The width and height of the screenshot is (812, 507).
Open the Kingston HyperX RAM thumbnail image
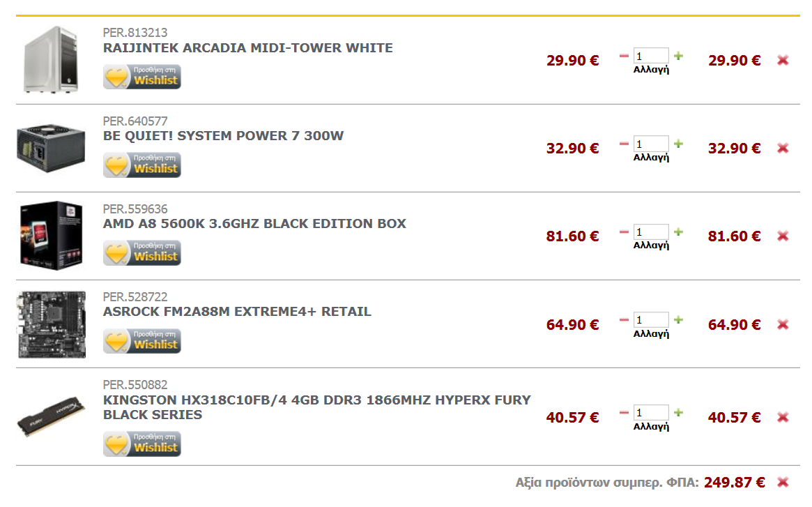click(x=51, y=416)
